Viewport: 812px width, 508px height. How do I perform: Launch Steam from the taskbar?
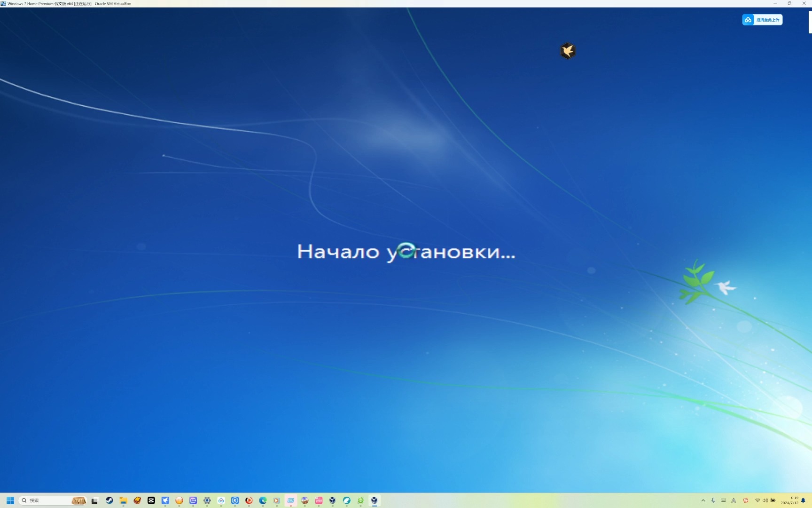[109, 500]
